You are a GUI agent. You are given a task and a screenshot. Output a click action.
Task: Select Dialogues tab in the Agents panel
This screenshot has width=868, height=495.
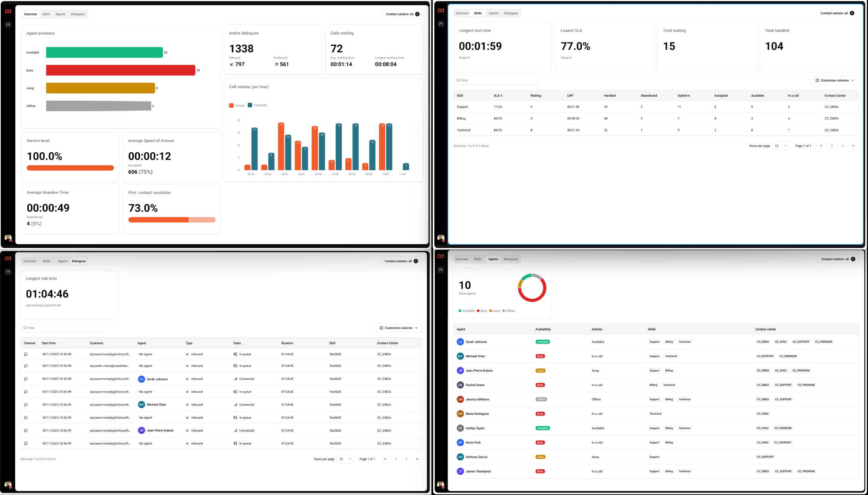coord(511,259)
